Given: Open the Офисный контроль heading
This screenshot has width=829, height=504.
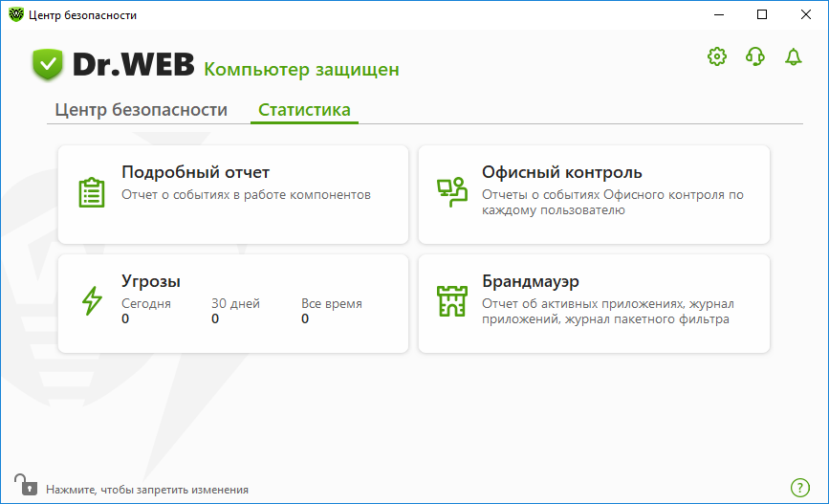Looking at the screenshot, I should [562, 172].
